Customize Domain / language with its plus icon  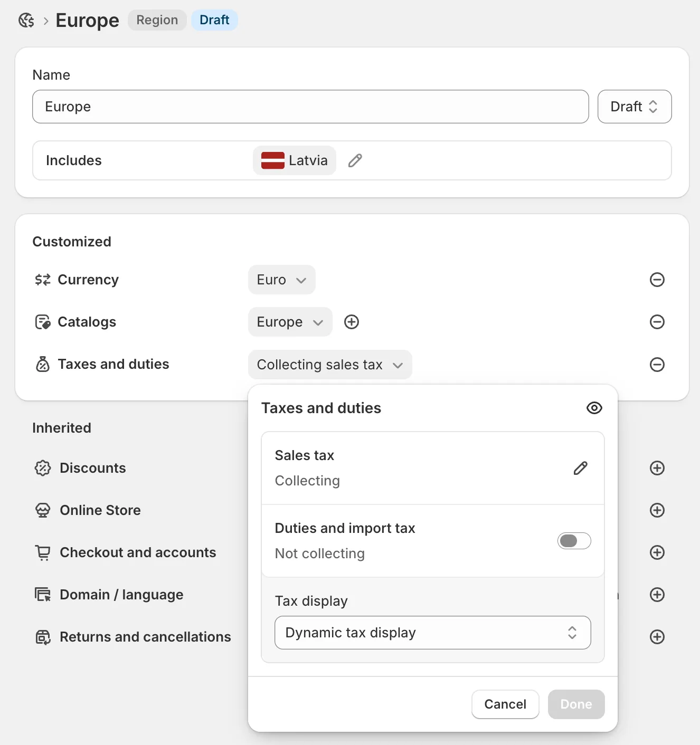(657, 595)
